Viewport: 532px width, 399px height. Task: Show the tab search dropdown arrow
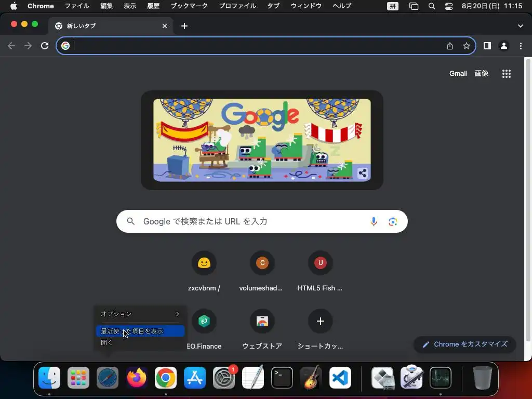[521, 26]
